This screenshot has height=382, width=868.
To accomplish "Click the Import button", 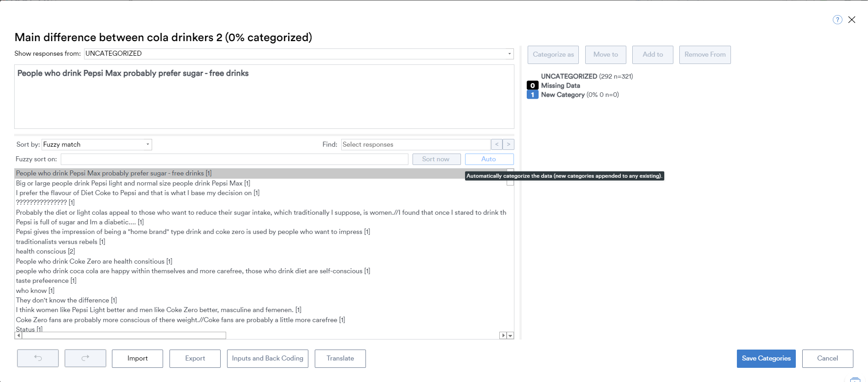I will pyautogui.click(x=138, y=358).
